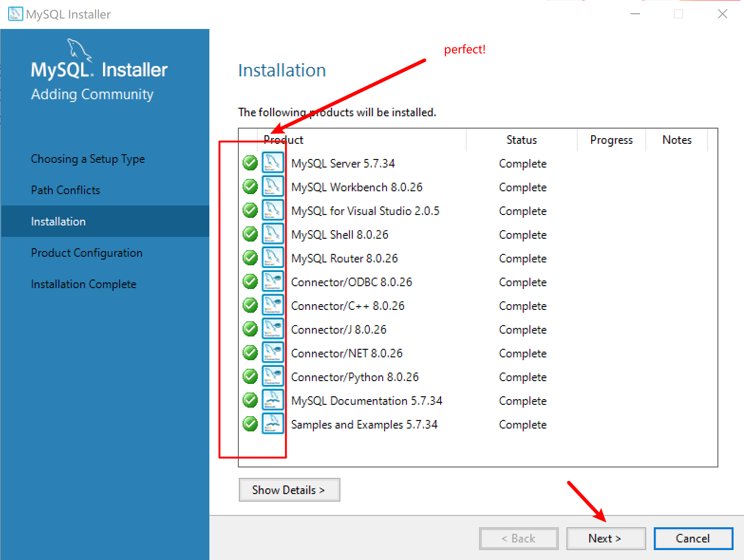Image resolution: width=744 pixels, height=560 pixels.
Task: Click Complete status for MySQL Workbench
Action: [523, 187]
